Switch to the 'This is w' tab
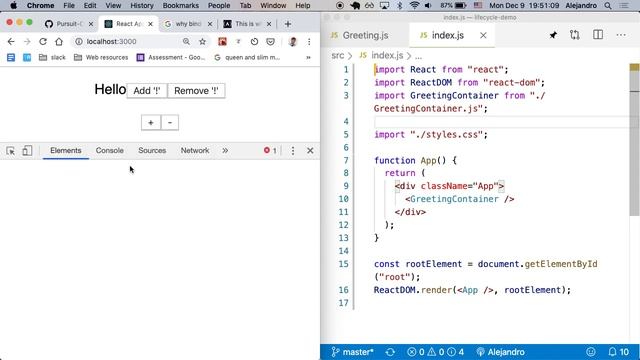This screenshot has height=360, width=640. tap(247, 24)
